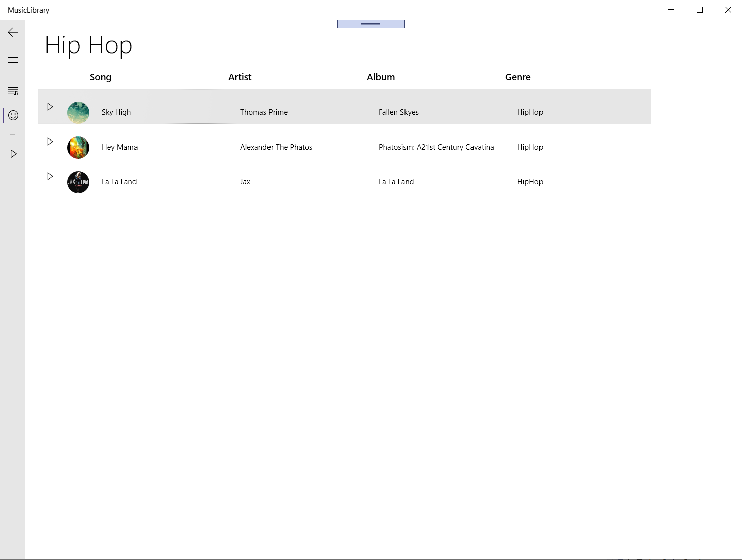Click the album art for La La Land
Screen dimensions: 742x560
point(78,182)
